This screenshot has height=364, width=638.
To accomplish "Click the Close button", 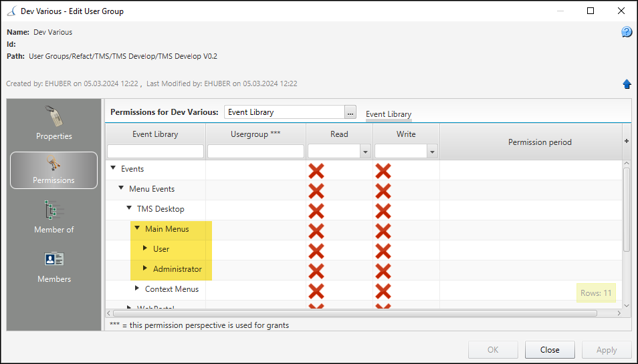I will pos(550,350).
